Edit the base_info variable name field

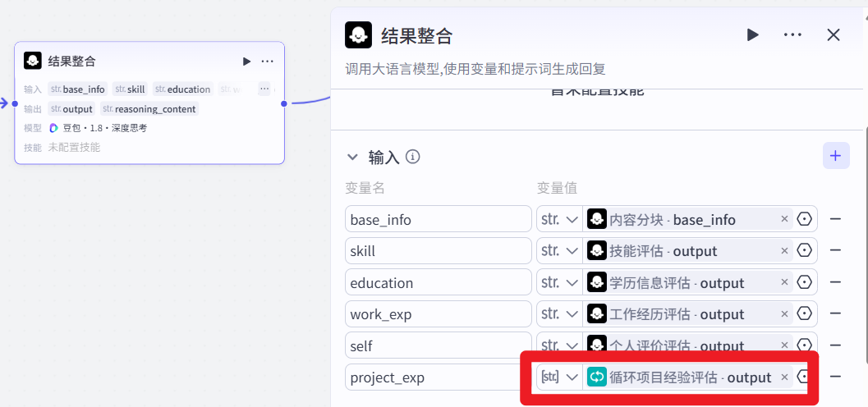click(439, 220)
